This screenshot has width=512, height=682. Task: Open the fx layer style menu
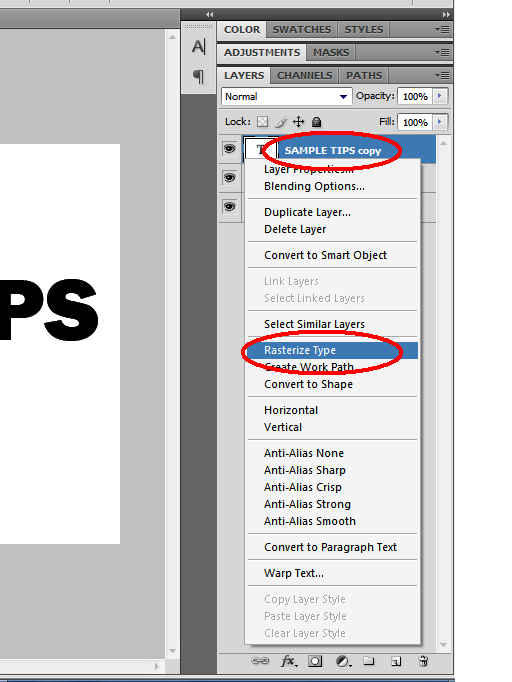point(289,662)
